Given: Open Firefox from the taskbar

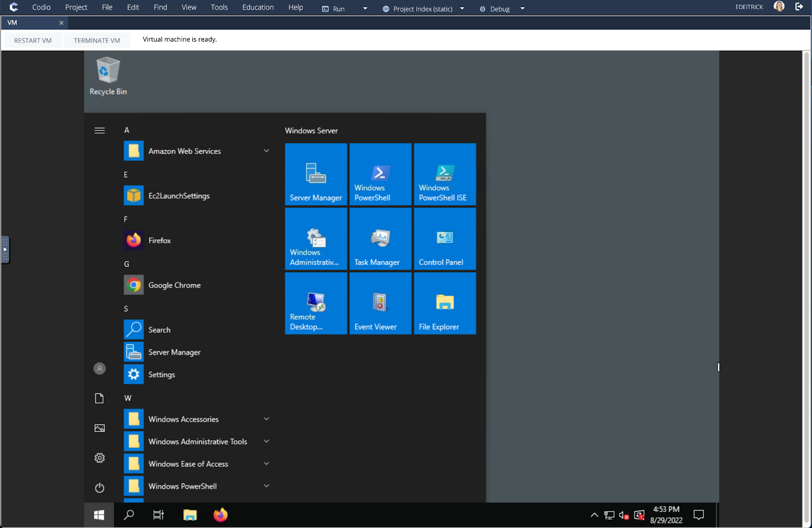Looking at the screenshot, I should tap(220, 515).
